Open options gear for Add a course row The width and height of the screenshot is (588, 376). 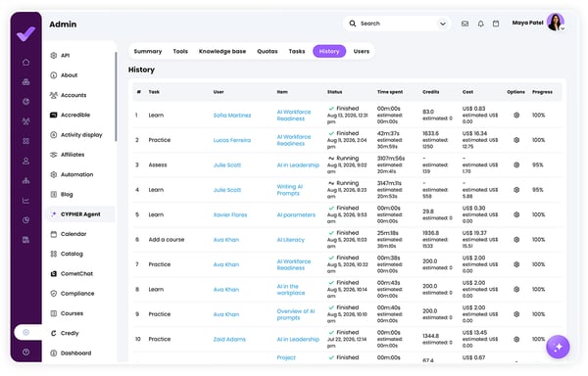[516, 239]
